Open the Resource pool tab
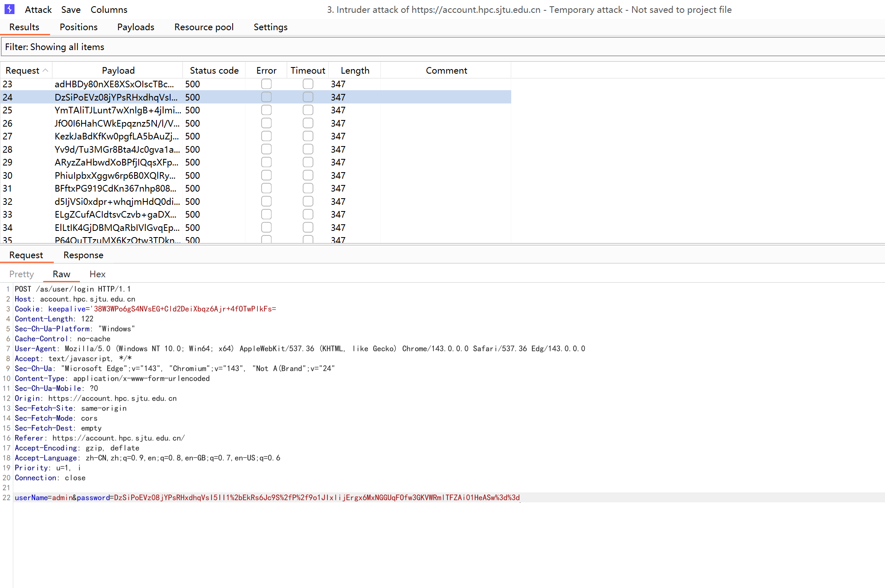 tap(204, 27)
